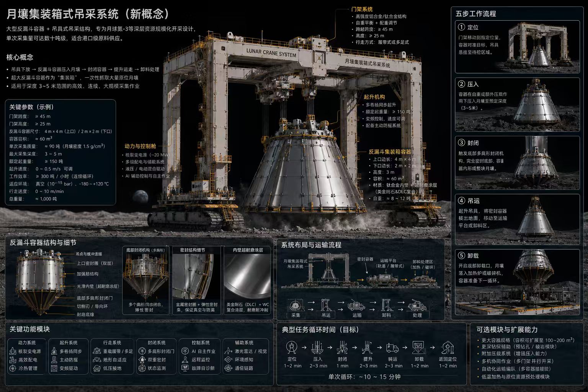Click the 五步工作流程 heading
The image size is (588, 392).
click(x=476, y=14)
